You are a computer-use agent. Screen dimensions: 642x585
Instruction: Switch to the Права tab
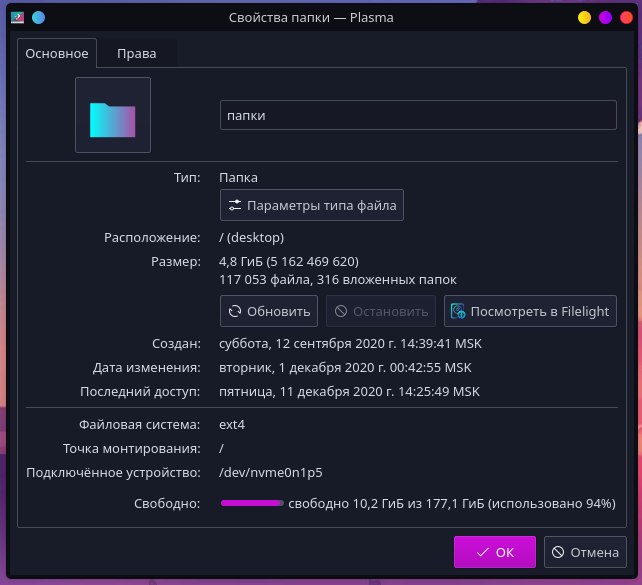[x=136, y=54]
